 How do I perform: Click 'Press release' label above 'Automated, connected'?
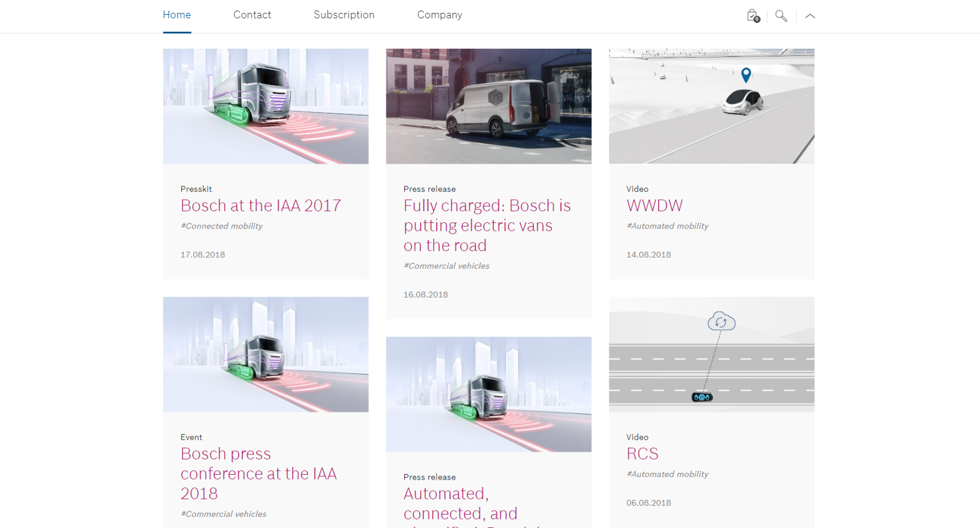[429, 477]
